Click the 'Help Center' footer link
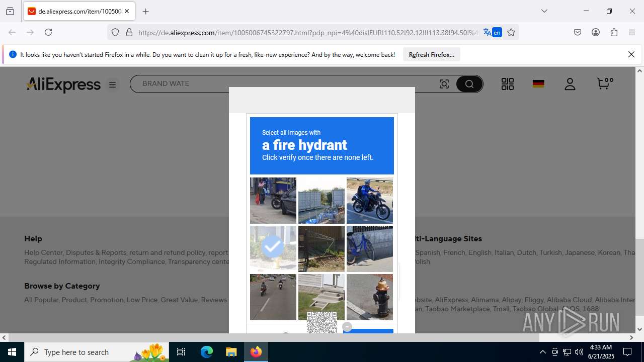This screenshot has width=644, height=362. (x=43, y=252)
